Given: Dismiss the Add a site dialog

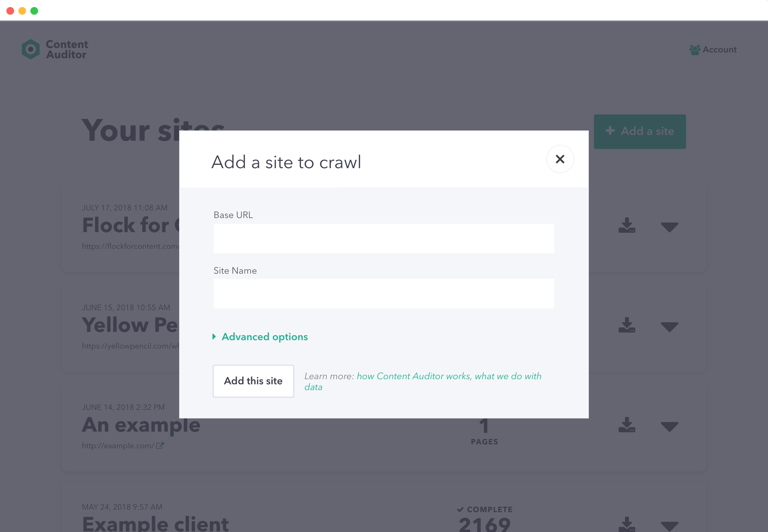Looking at the screenshot, I should pyautogui.click(x=560, y=159).
